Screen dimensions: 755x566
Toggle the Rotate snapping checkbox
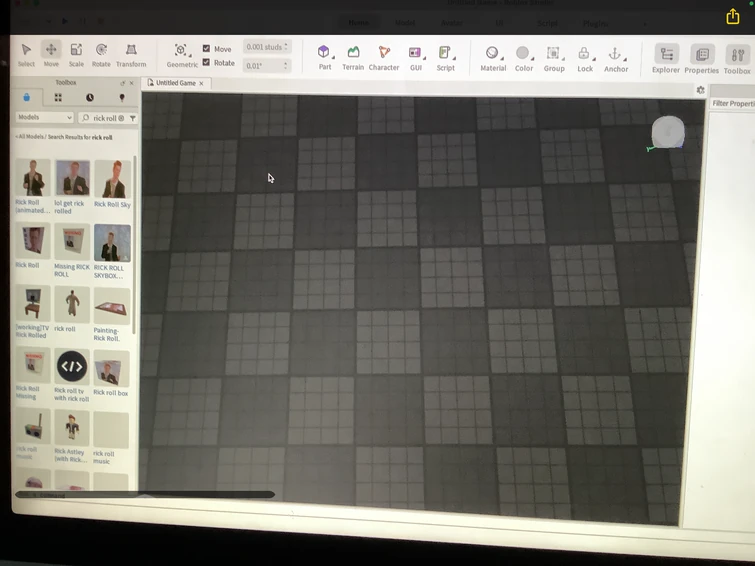[206, 62]
